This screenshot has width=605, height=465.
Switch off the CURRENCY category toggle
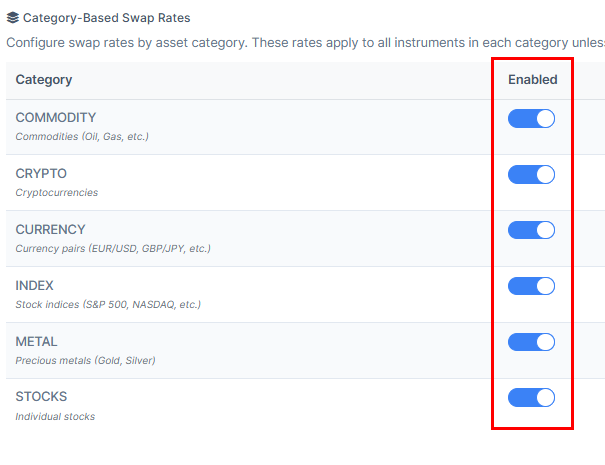tap(531, 231)
